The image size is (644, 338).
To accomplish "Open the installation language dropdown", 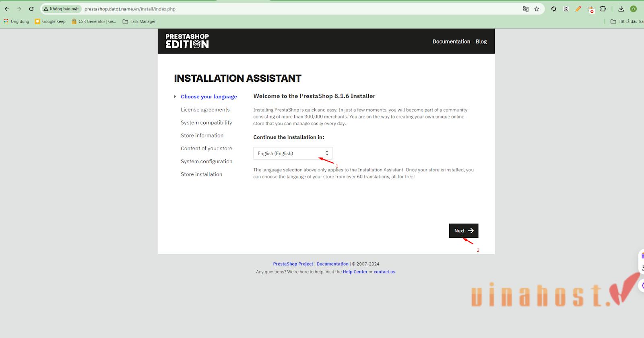I will pos(293,153).
